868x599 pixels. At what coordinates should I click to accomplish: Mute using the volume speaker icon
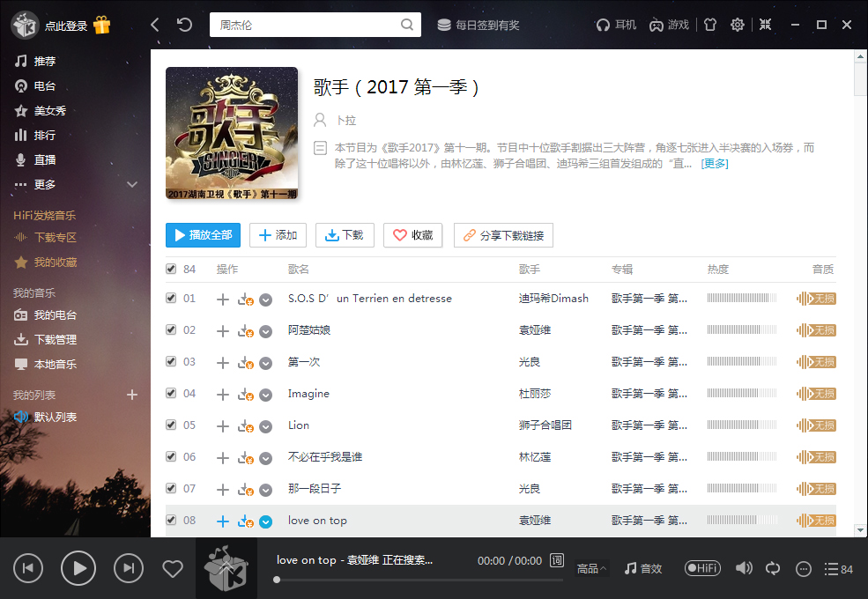[x=745, y=569]
